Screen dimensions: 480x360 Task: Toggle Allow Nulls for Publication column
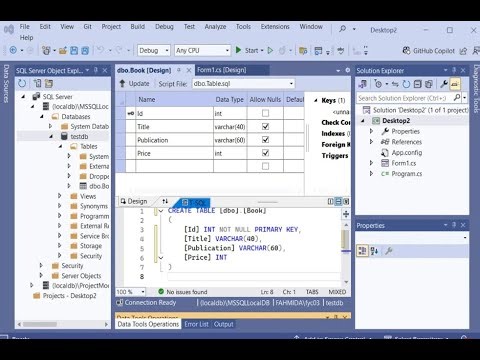click(x=265, y=140)
